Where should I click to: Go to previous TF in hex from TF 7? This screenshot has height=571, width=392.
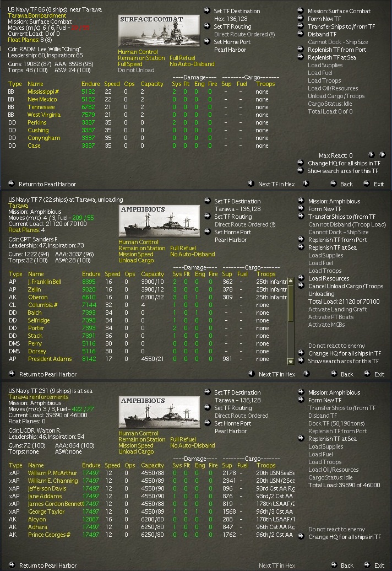[x=251, y=374]
